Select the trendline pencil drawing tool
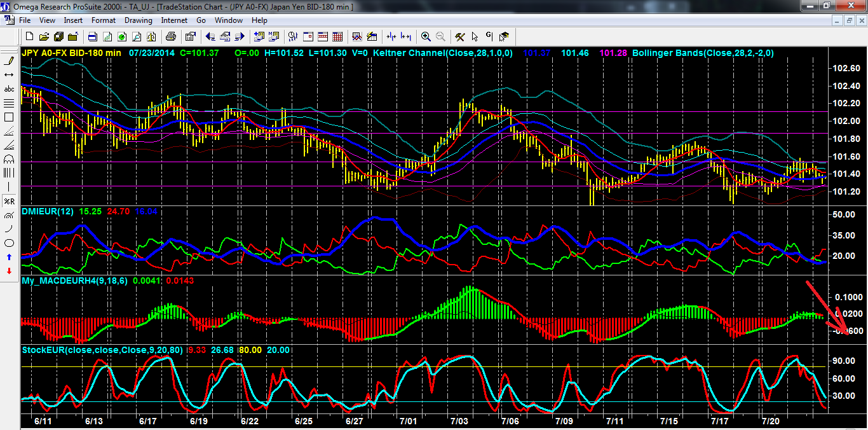 9,61
